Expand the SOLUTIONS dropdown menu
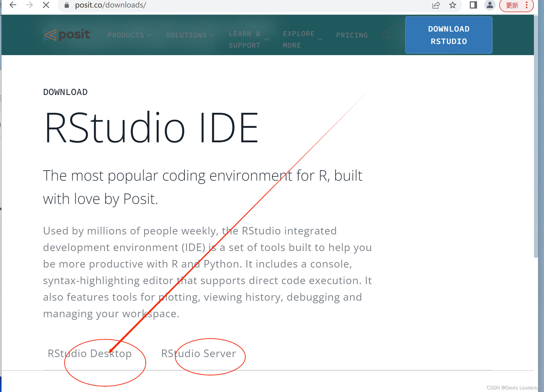 coord(190,35)
